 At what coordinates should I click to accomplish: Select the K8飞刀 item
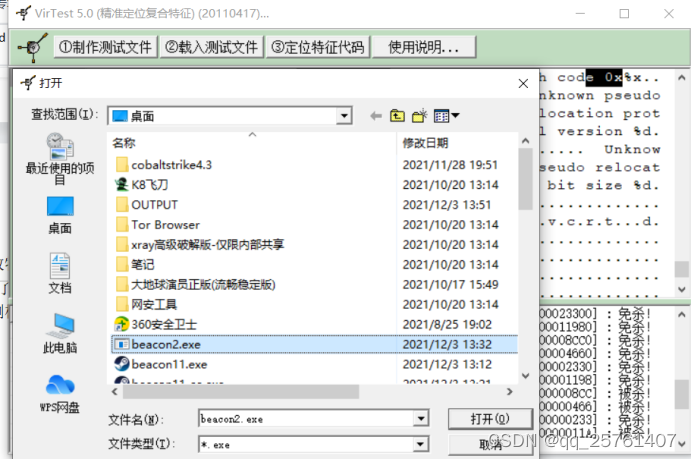[x=142, y=185]
